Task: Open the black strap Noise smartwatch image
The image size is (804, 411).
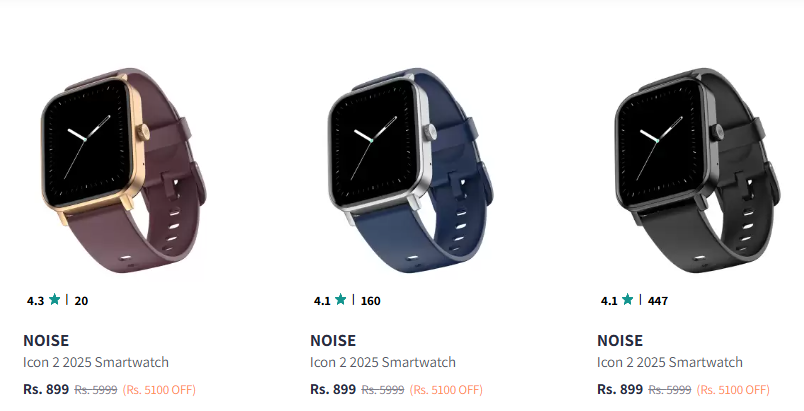Action: coord(697,171)
